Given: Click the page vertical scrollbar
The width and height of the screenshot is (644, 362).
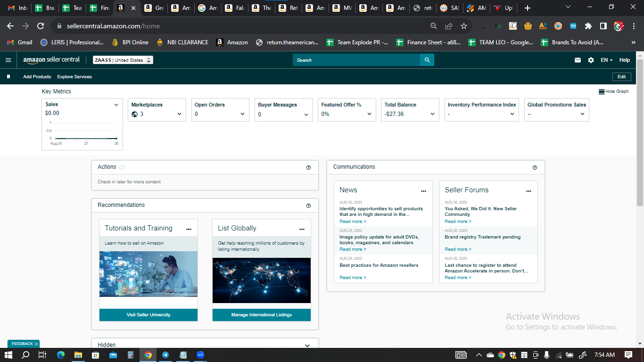Looking at the screenshot, I should (640, 132).
